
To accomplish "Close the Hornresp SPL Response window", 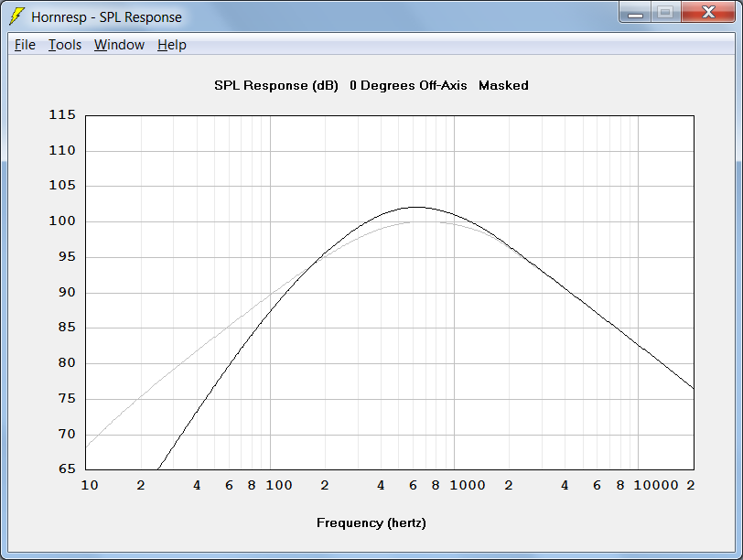I will 708,12.
